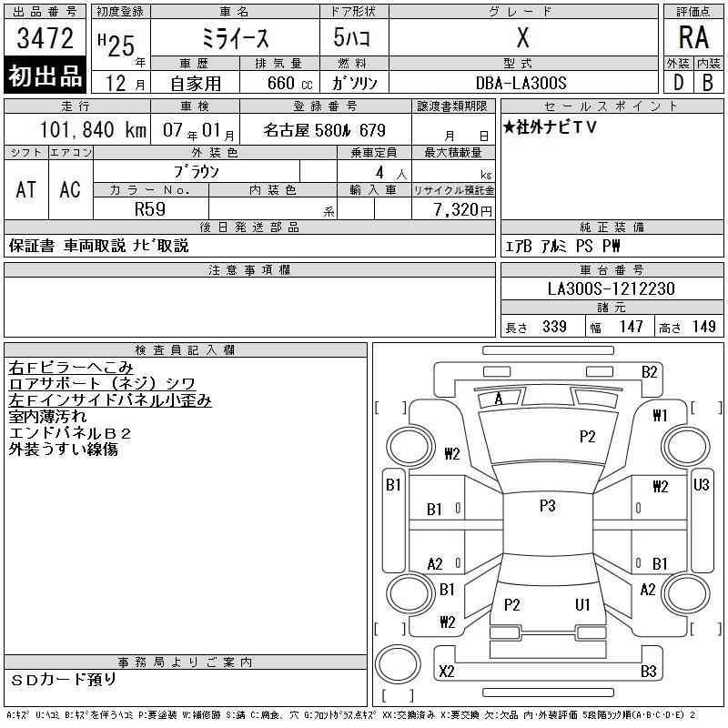Viewport: 728px width, 728px height.
Task: Click the registration year H25
Action: coord(116,45)
